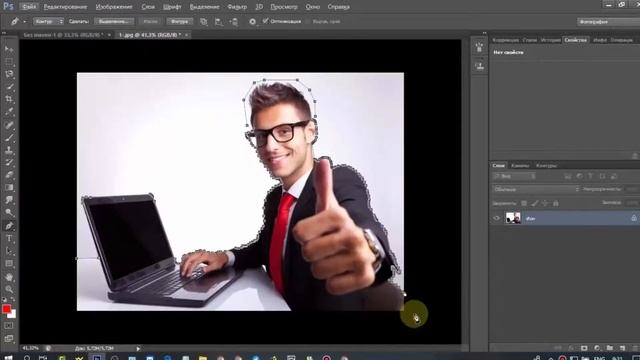Viewport: 640px width, 360px height.
Task: Switch to the Каналы tab
Action: click(520, 166)
